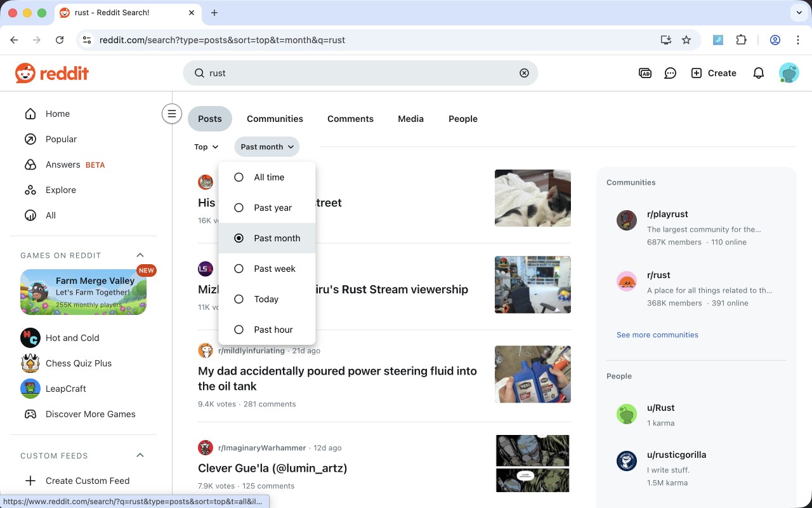Open the cat photo thumbnail
The image size is (812, 508).
[533, 198]
